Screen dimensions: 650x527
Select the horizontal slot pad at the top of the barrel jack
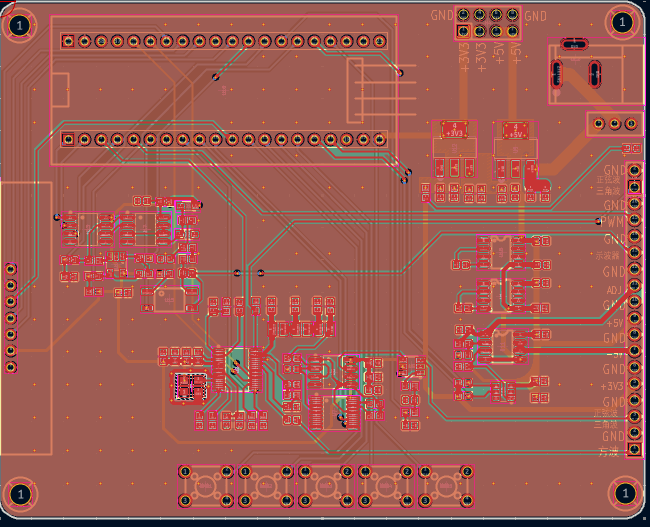click(574, 44)
